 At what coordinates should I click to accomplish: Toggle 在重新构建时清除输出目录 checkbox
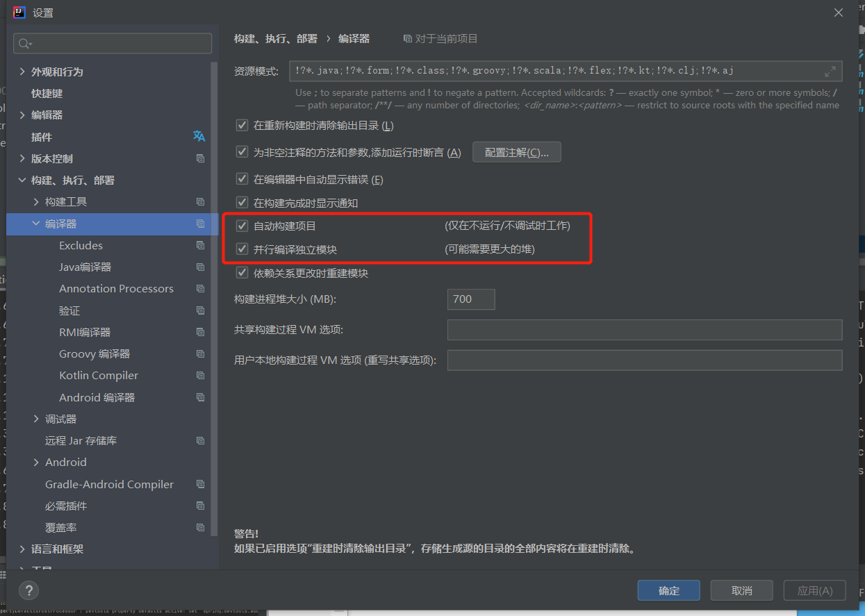coord(242,126)
